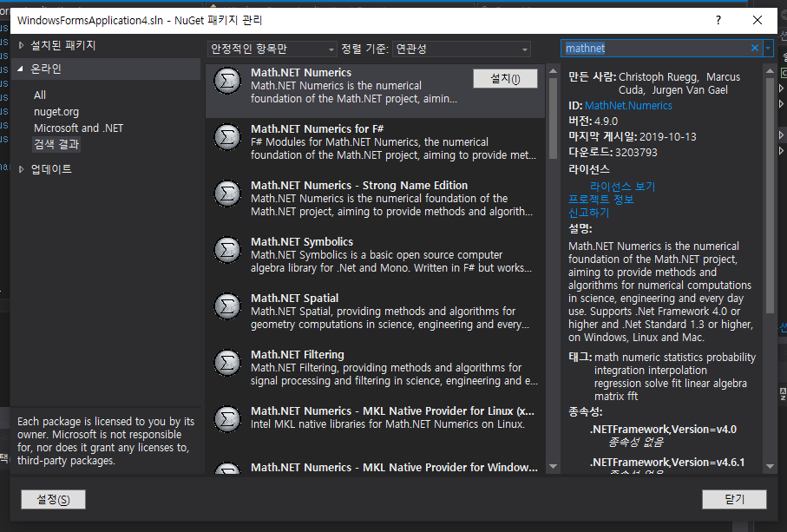Clear the mathnet search text with X

(x=754, y=49)
